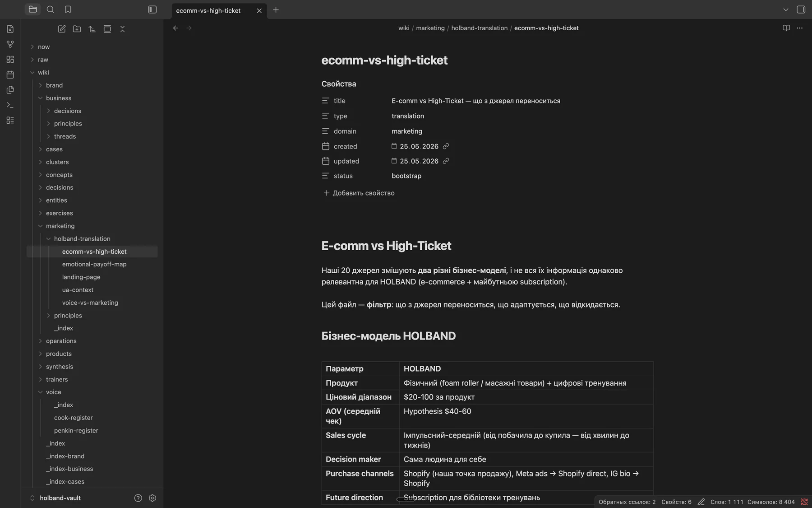Add a new tab with plus icon

[276, 9]
